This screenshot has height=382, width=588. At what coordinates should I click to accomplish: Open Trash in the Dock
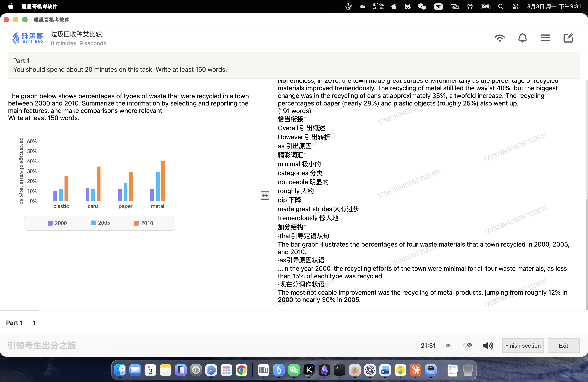[x=468, y=370]
